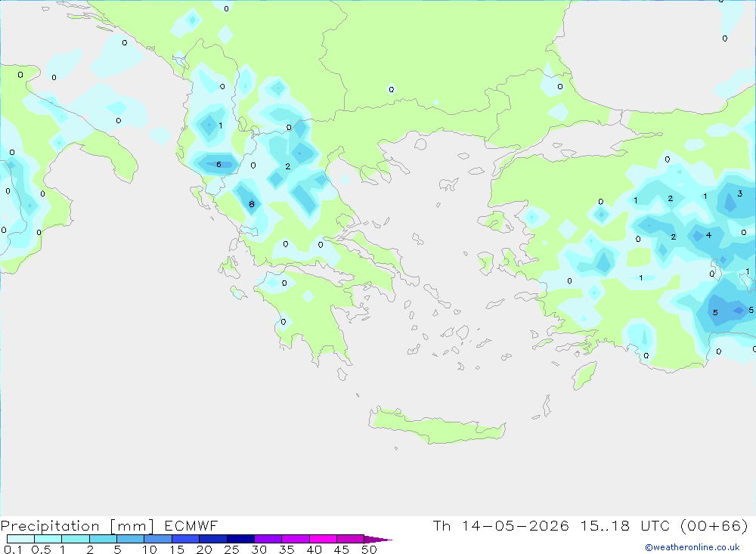Click the island of Rhodes on map
Image resolution: width=756 pixels, height=554 pixels.
click(x=584, y=376)
